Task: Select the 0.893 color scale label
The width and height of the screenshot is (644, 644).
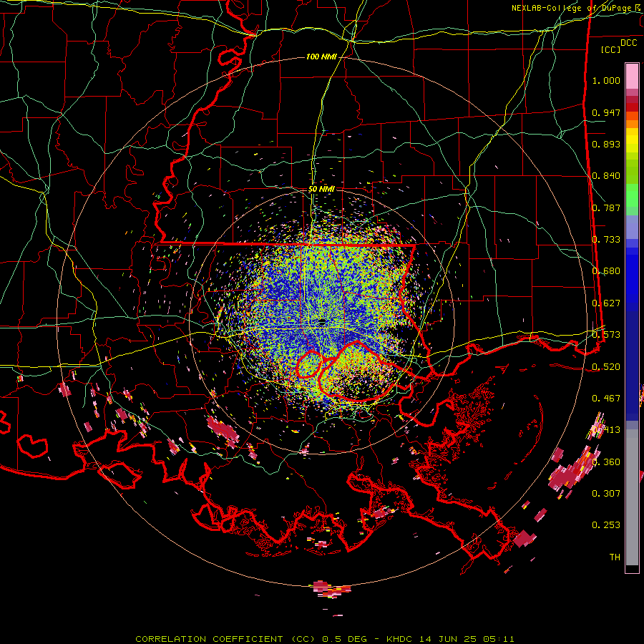Action: (x=606, y=144)
